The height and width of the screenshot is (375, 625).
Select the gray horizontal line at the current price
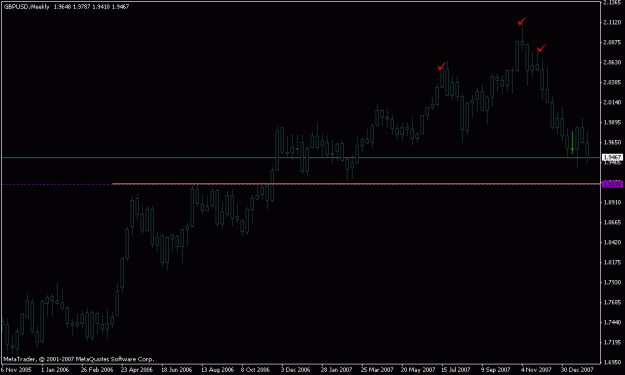click(x=300, y=157)
